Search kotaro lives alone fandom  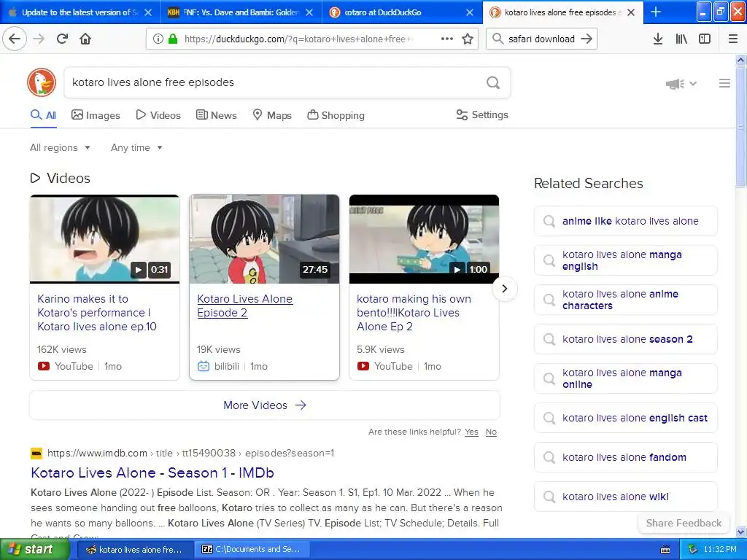pos(625,457)
